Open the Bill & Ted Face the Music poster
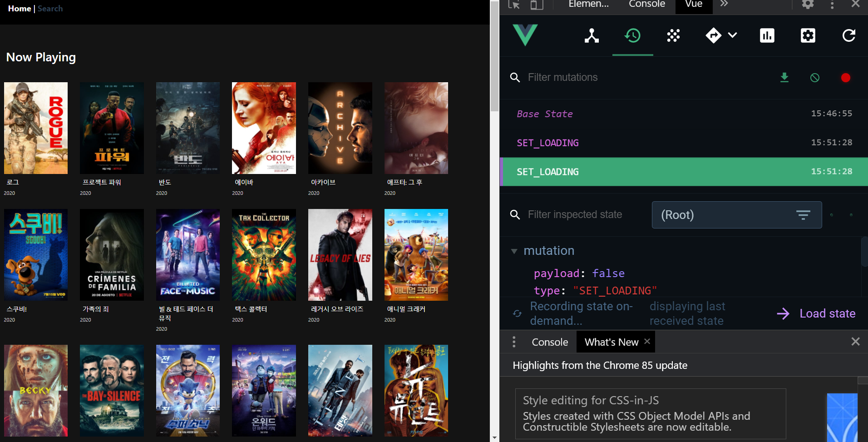 pyautogui.click(x=188, y=255)
